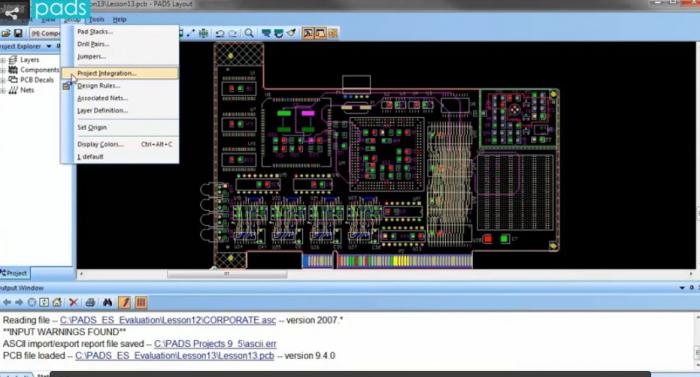
Task: Click the Print icon in the output toolbar
Action: click(x=90, y=302)
